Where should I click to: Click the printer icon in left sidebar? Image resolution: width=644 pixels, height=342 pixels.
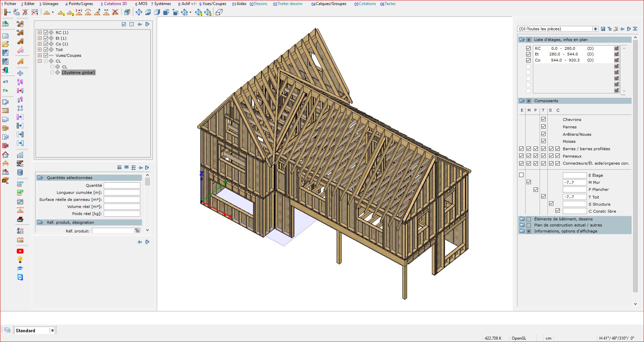[x=20, y=219]
